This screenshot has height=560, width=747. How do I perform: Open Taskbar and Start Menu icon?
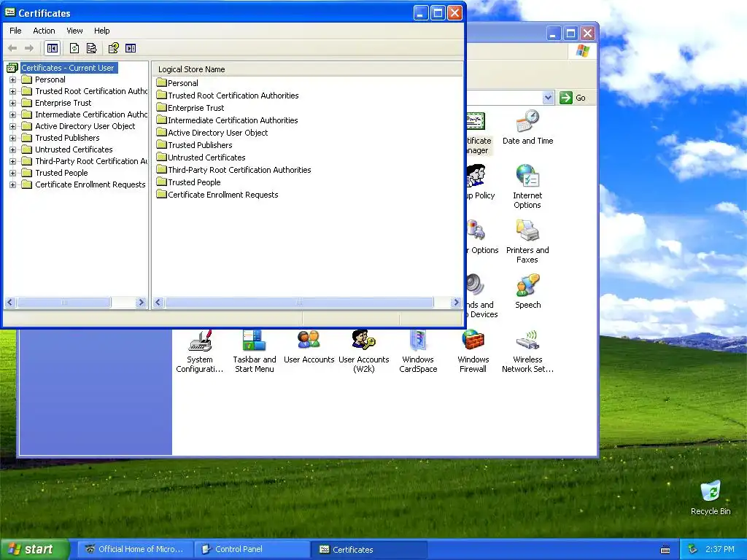(x=254, y=351)
